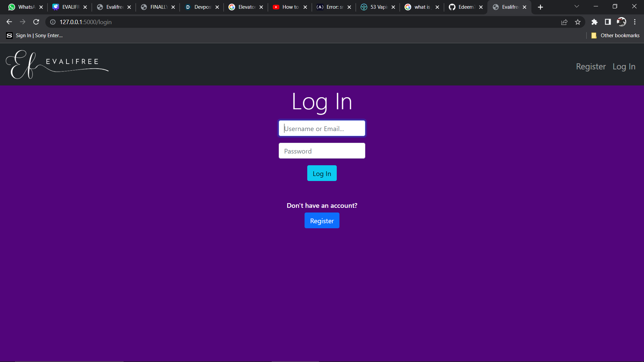The width and height of the screenshot is (644, 362).
Task: Click the share page icon
Action: click(x=564, y=22)
